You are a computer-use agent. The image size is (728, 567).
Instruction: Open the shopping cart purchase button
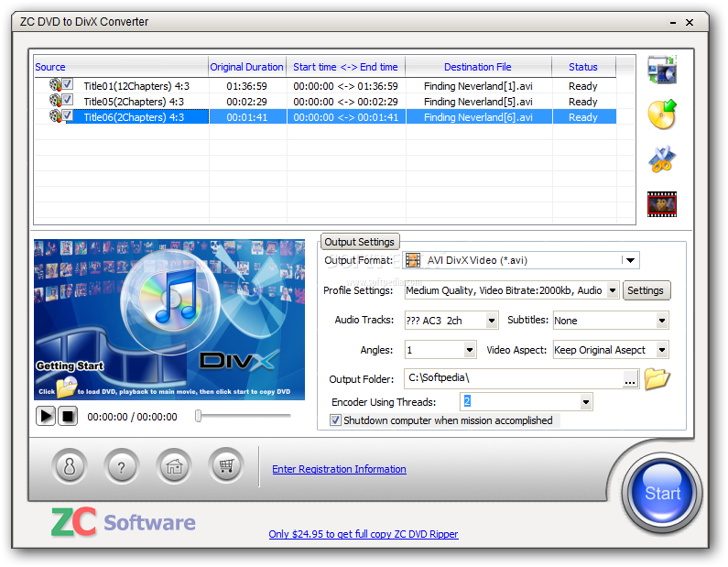[226, 465]
